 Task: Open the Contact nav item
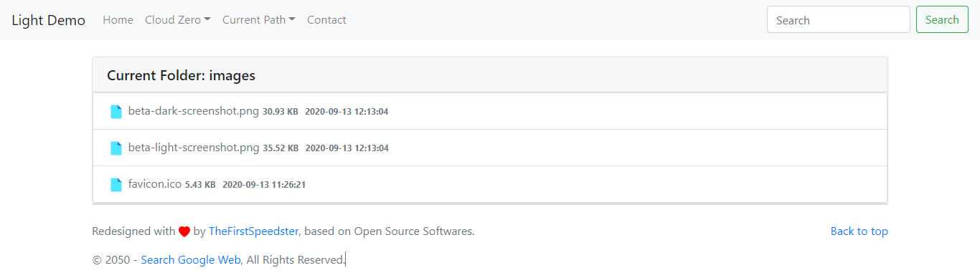coord(326,20)
